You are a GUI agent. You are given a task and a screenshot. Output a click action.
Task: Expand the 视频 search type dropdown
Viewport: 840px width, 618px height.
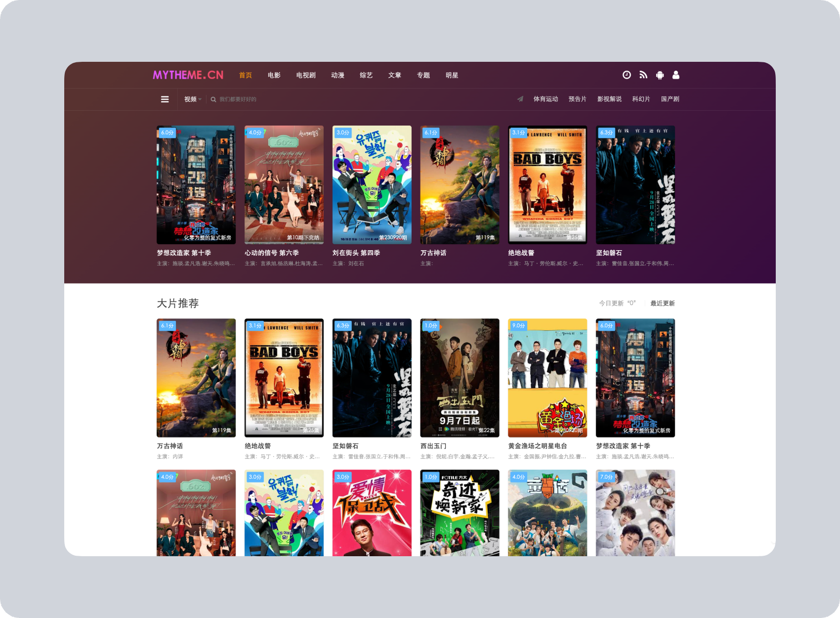point(193,99)
